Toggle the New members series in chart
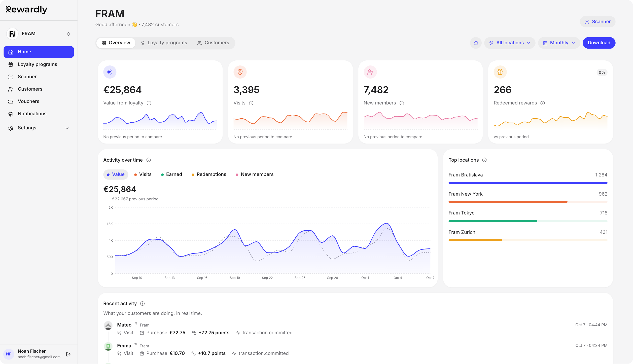The height and width of the screenshot is (364, 633). pyautogui.click(x=254, y=174)
